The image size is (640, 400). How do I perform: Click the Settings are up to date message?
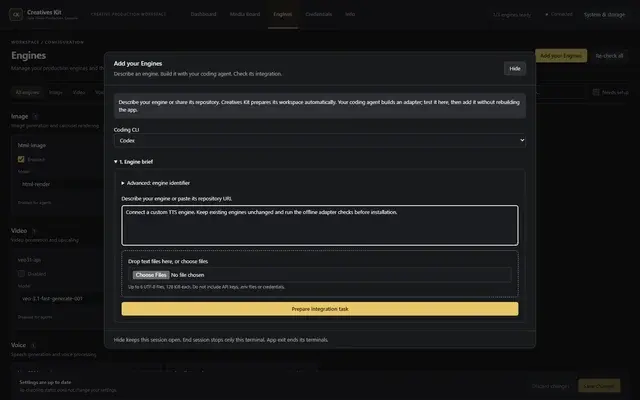coord(45,382)
